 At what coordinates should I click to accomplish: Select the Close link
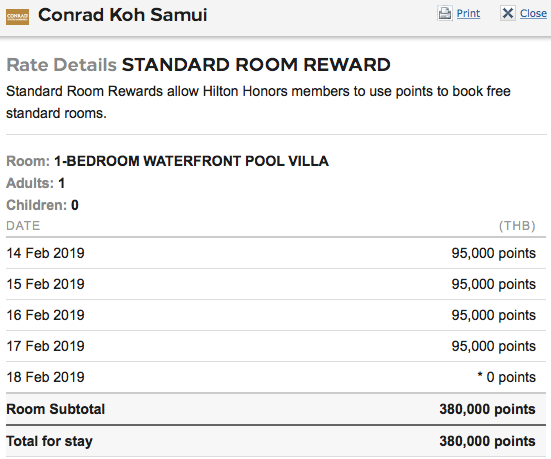[533, 13]
